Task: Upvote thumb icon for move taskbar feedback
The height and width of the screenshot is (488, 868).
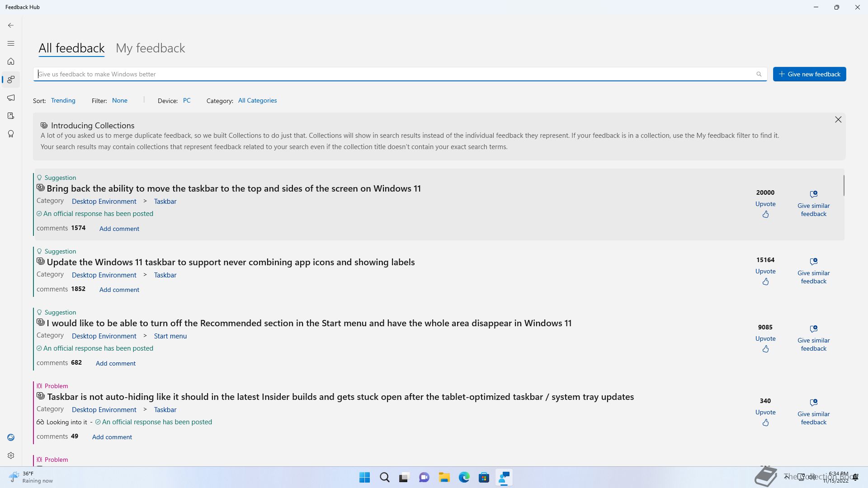Action: [x=765, y=214]
